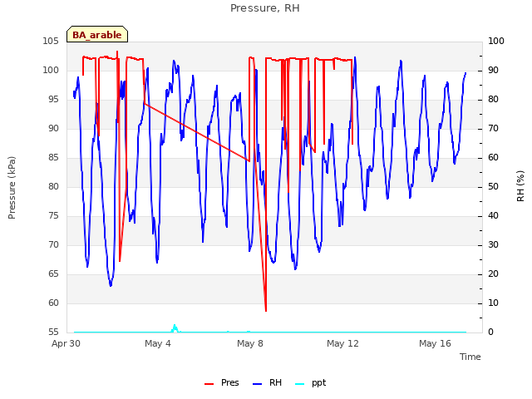Click the BA_arable station label

[x=97, y=35]
